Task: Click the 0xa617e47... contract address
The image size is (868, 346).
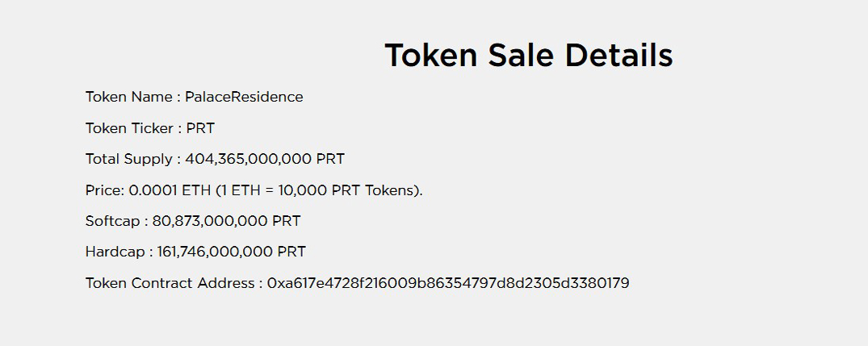Action: pos(448,283)
